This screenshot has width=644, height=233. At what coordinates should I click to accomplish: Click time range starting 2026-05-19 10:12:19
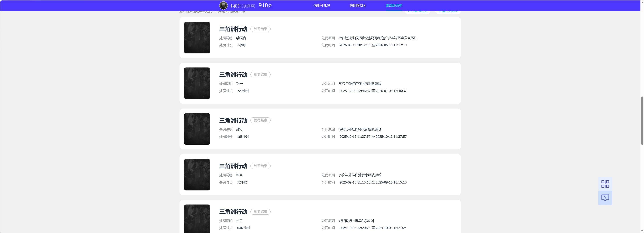point(373,45)
